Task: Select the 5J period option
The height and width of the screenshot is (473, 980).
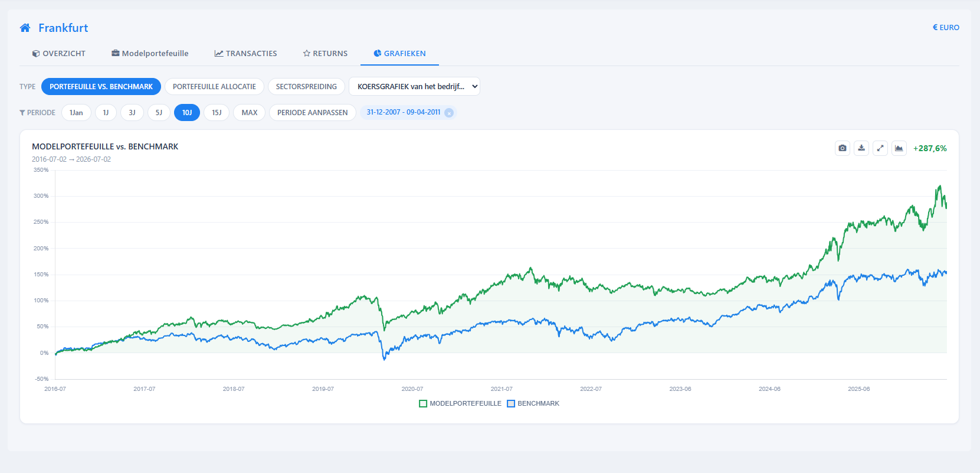Action: pyautogui.click(x=159, y=113)
